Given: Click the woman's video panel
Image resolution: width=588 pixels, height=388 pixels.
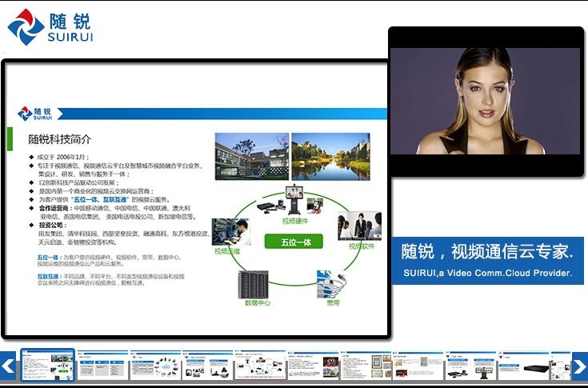Looking at the screenshot, I should click(485, 99).
